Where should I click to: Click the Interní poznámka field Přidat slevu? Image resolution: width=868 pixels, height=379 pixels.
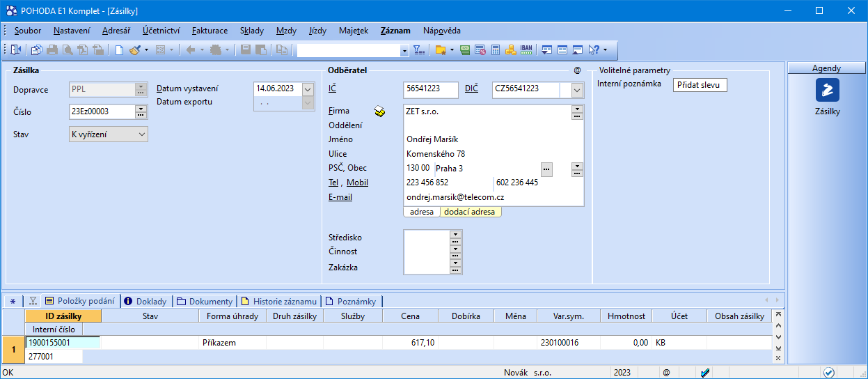[700, 85]
